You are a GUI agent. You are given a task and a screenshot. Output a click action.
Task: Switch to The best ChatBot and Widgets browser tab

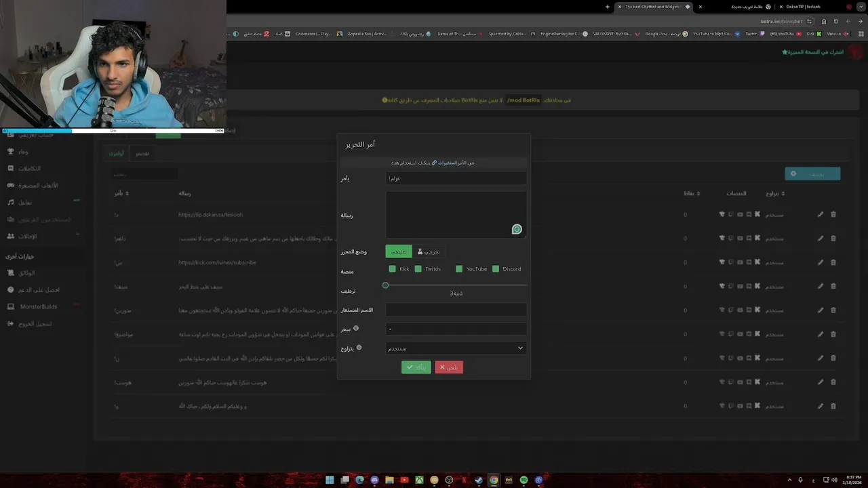tap(654, 6)
